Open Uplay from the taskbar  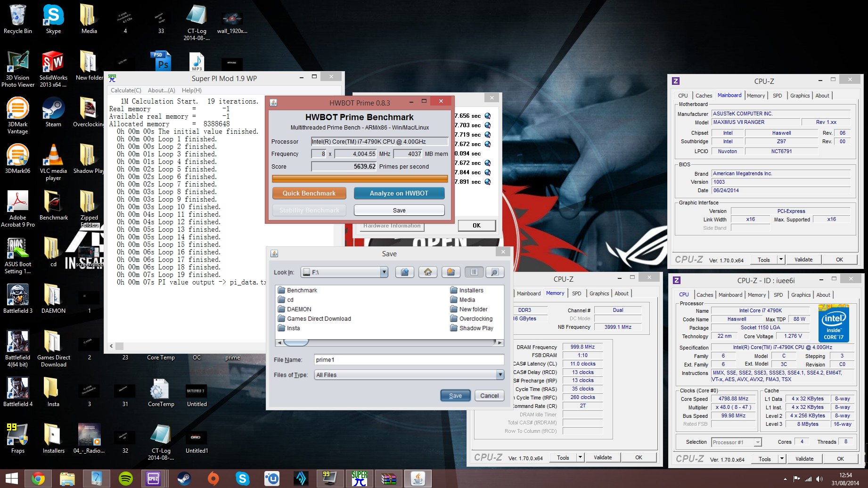coord(272,479)
